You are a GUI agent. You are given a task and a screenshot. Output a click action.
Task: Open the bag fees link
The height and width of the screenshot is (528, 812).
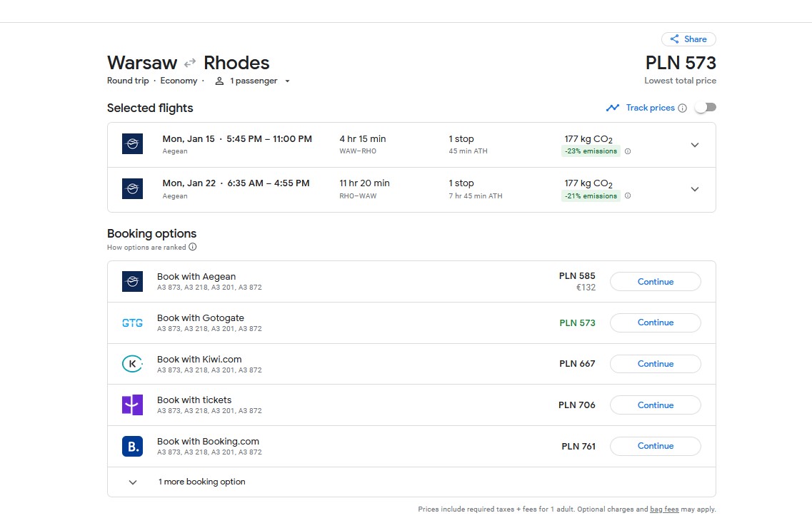tap(664, 509)
